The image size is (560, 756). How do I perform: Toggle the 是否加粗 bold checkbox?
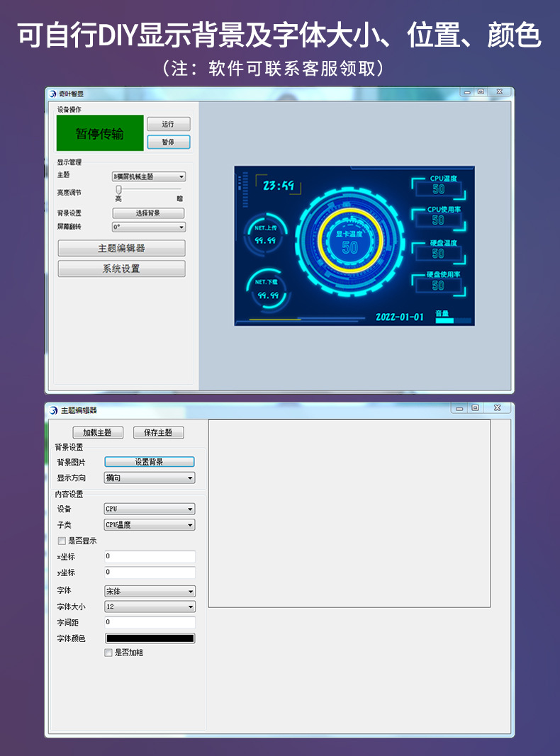click(108, 653)
